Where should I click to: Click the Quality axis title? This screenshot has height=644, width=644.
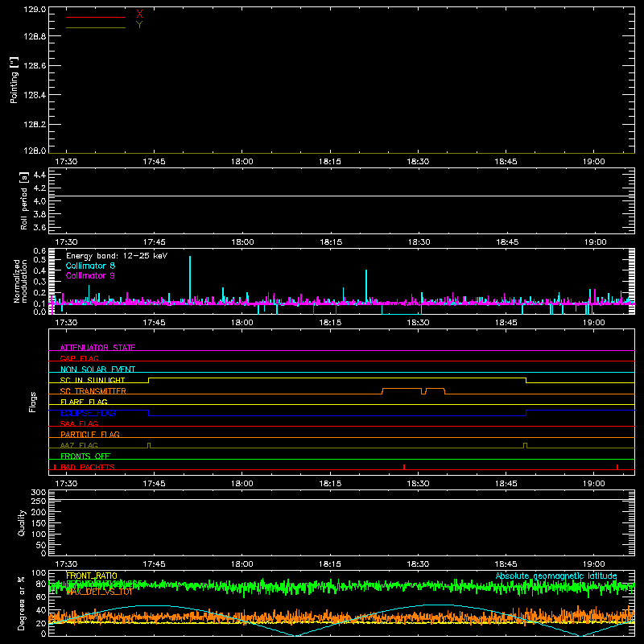22,522
